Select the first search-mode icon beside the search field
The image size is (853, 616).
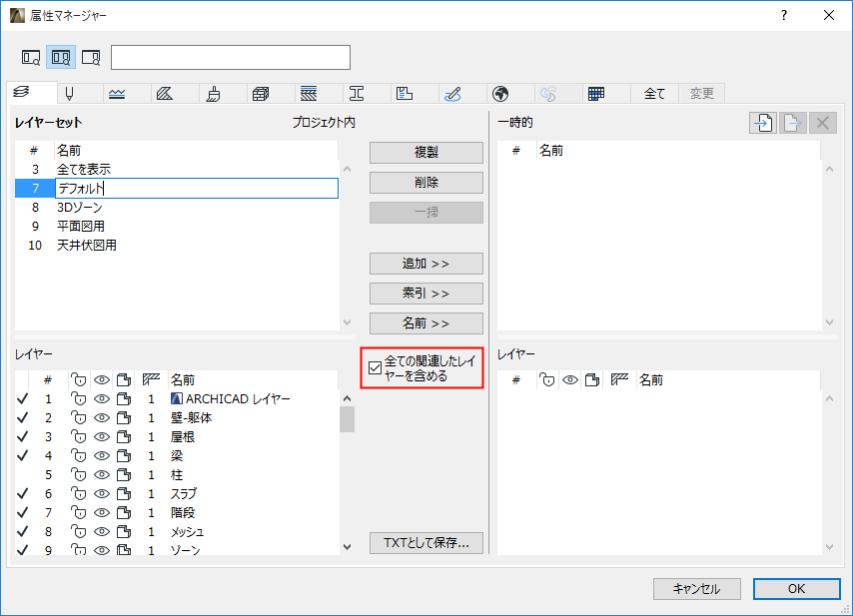(31, 57)
